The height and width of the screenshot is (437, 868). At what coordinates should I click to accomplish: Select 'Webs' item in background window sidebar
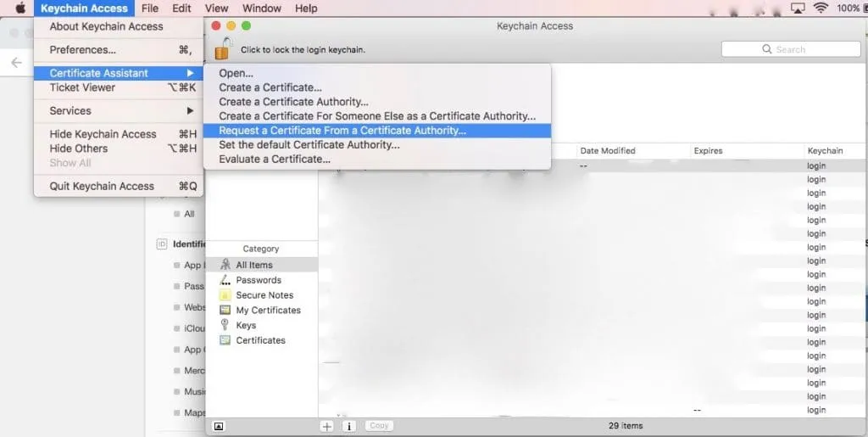tap(194, 307)
